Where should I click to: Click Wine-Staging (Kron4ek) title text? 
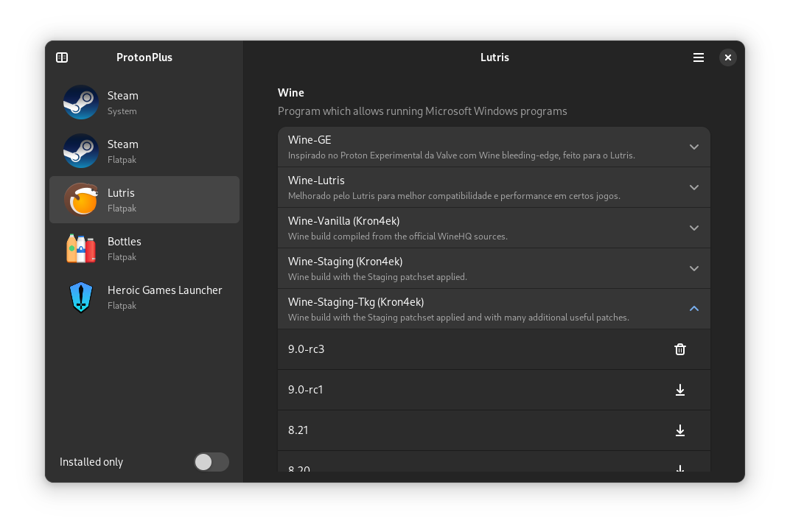(x=345, y=262)
